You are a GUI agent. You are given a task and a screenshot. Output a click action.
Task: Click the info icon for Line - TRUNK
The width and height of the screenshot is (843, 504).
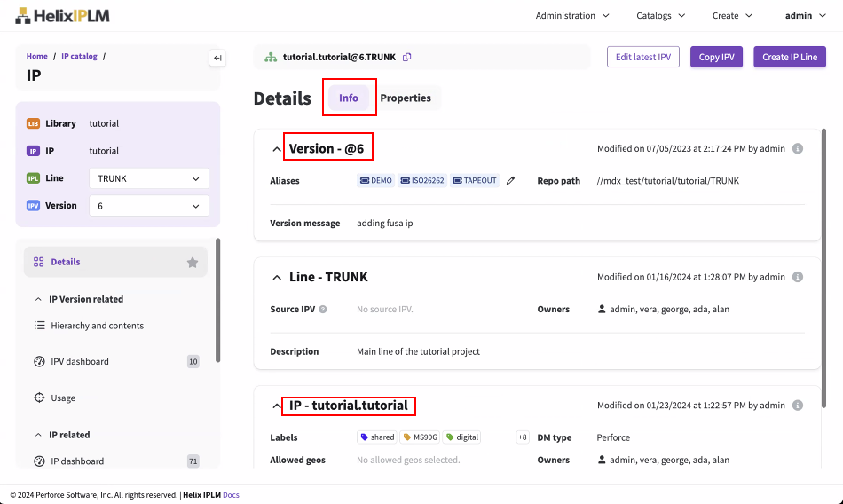click(797, 277)
